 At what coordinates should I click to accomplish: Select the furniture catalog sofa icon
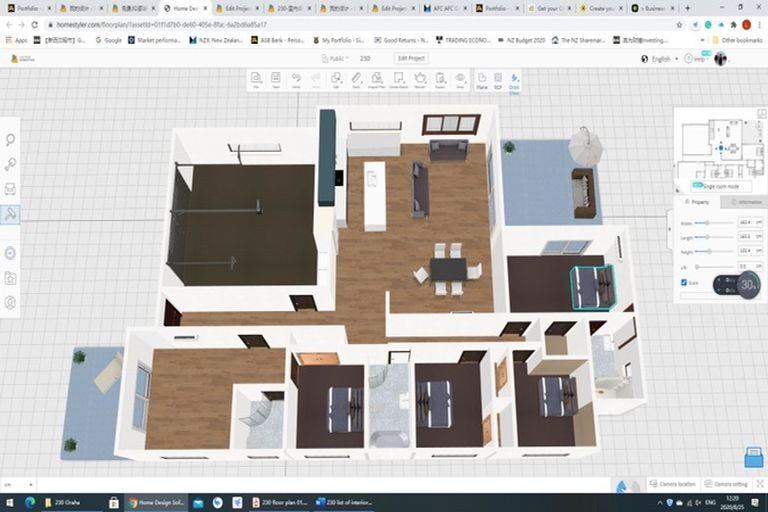[11, 189]
